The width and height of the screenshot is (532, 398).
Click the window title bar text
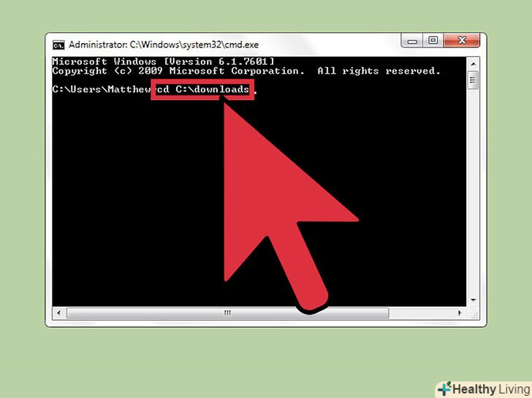pos(164,45)
